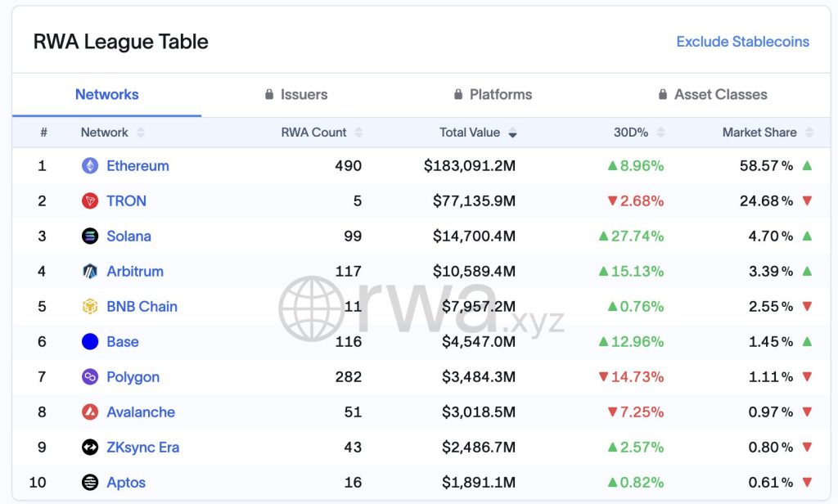
Task: Click the ZKsync Era logo icon
Action: pyautogui.click(x=90, y=448)
